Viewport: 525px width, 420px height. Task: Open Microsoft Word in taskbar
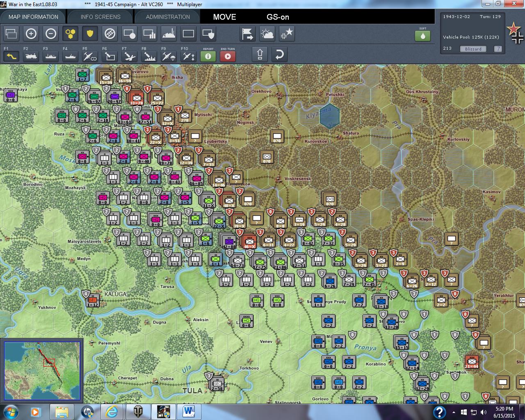tap(188, 411)
